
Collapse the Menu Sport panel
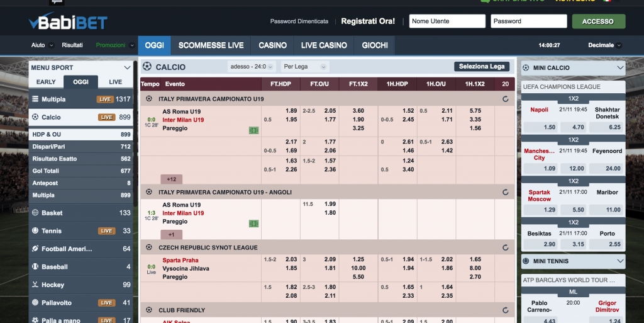(127, 68)
